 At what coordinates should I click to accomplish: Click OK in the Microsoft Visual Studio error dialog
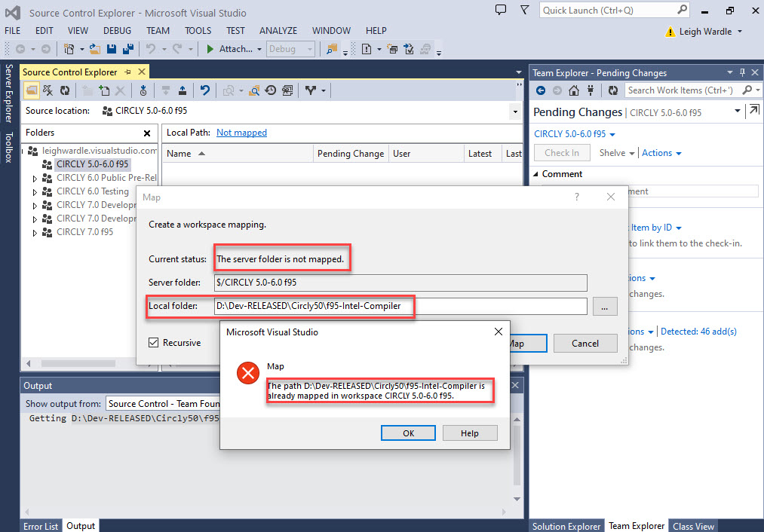point(407,433)
